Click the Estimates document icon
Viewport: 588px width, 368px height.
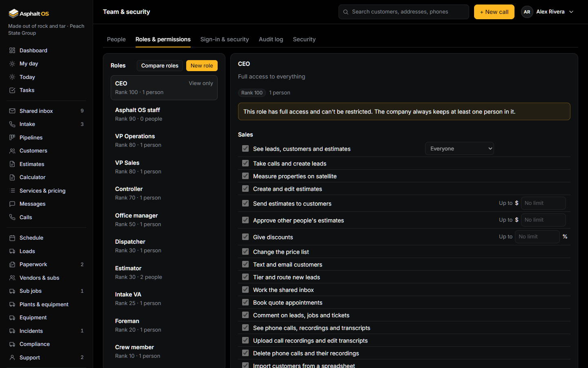click(x=12, y=164)
